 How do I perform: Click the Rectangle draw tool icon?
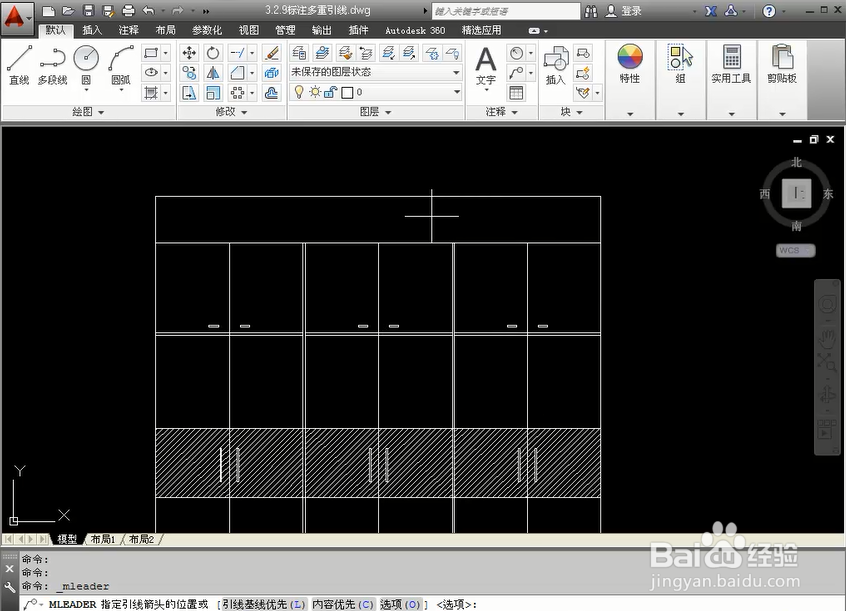(x=151, y=53)
